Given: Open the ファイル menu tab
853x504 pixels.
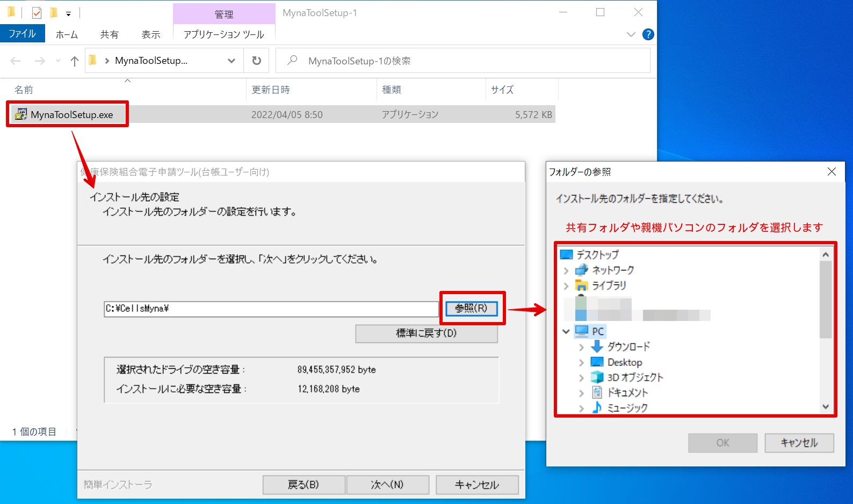Looking at the screenshot, I should click(x=22, y=34).
